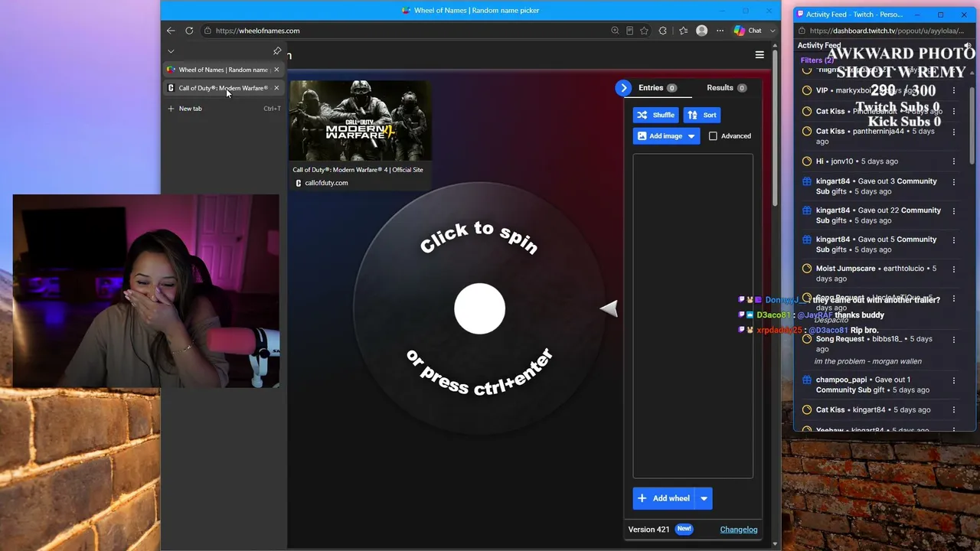980x551 pixels.
Task: Open options for kingart84 22 Community gifts
Action: coord(954,211)
